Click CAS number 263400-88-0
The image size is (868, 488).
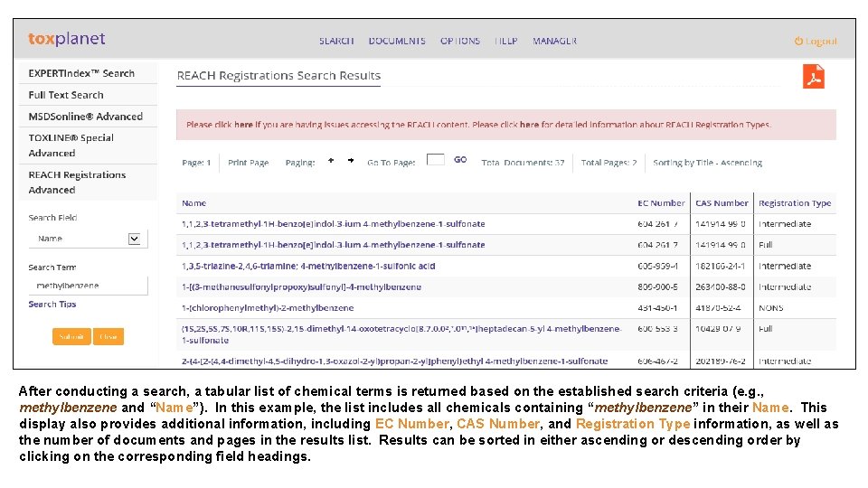(x=721, y=287)
